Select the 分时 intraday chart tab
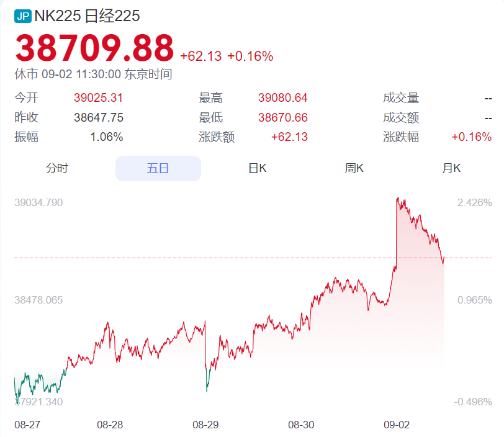The height and width of the screenshot is (437, 504). pos(58,168)
